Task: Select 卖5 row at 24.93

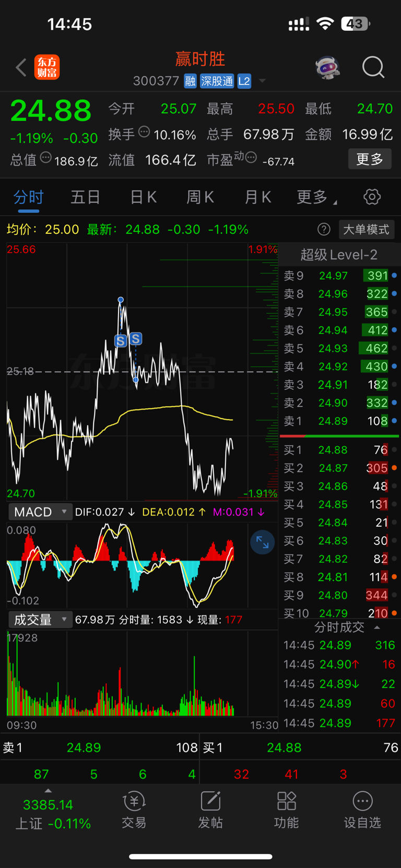Action: tap(340, 348)
